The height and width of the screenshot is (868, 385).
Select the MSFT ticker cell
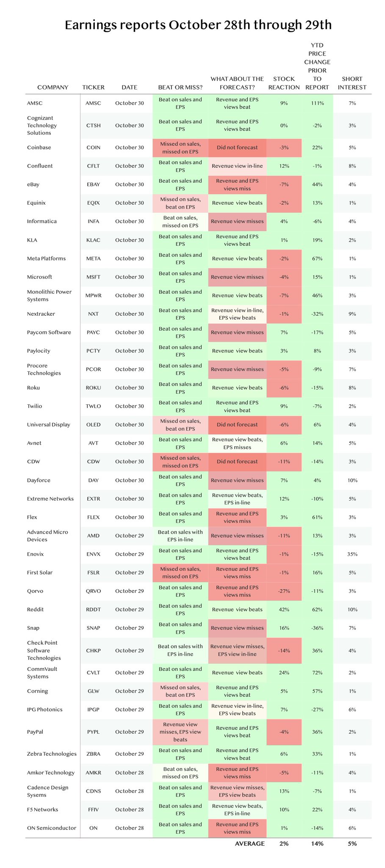point(93,277)
